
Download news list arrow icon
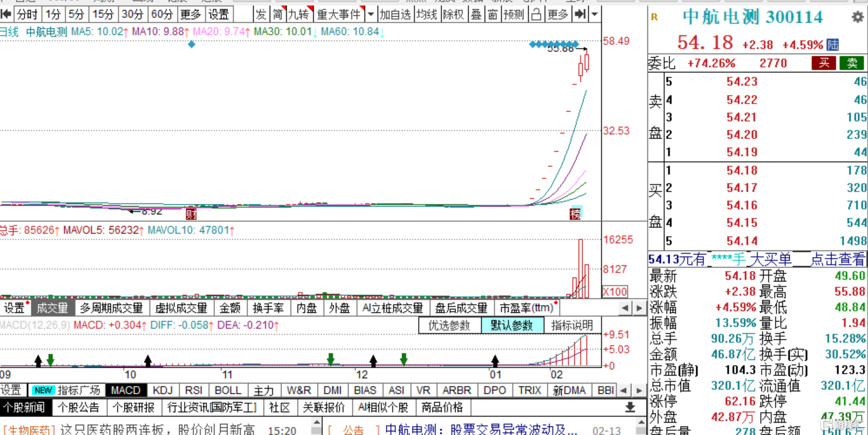(x=631, y=408)
